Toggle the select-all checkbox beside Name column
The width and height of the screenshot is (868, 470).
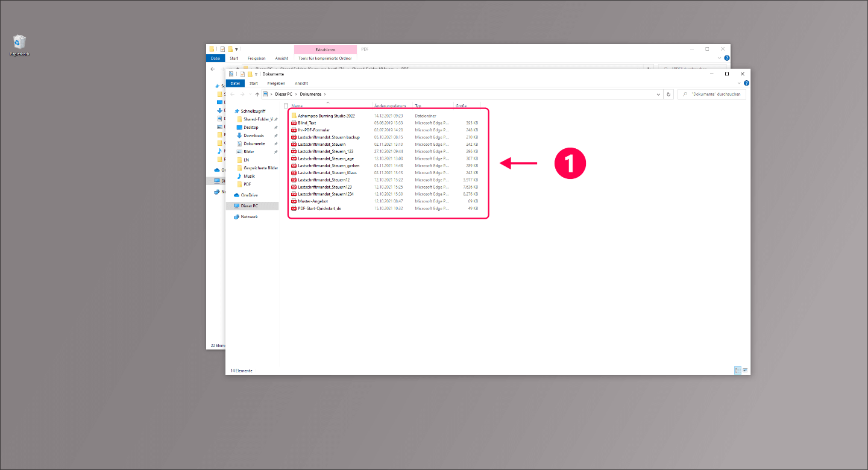(x=286, y=105)
